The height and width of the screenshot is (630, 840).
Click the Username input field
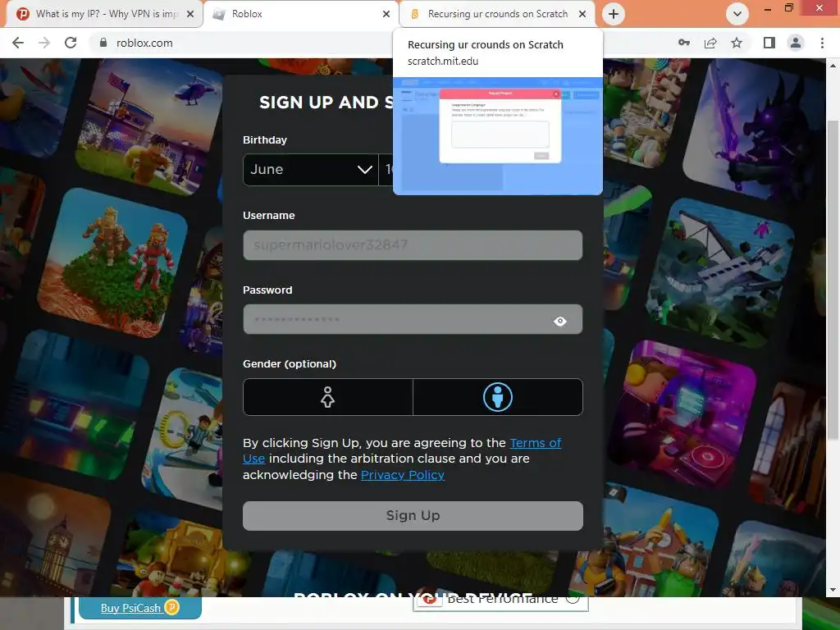point(413,245)
